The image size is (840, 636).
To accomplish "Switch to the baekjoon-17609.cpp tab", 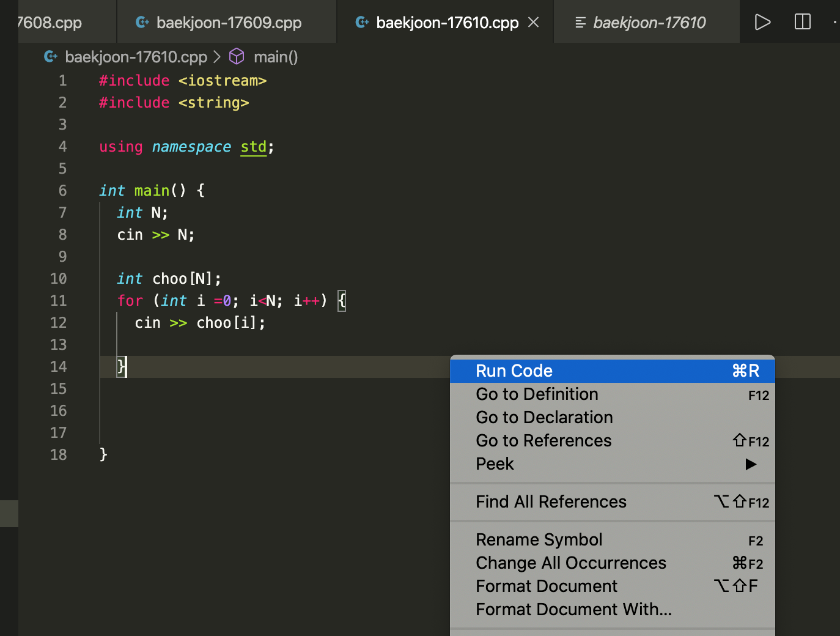I will 229,21.
